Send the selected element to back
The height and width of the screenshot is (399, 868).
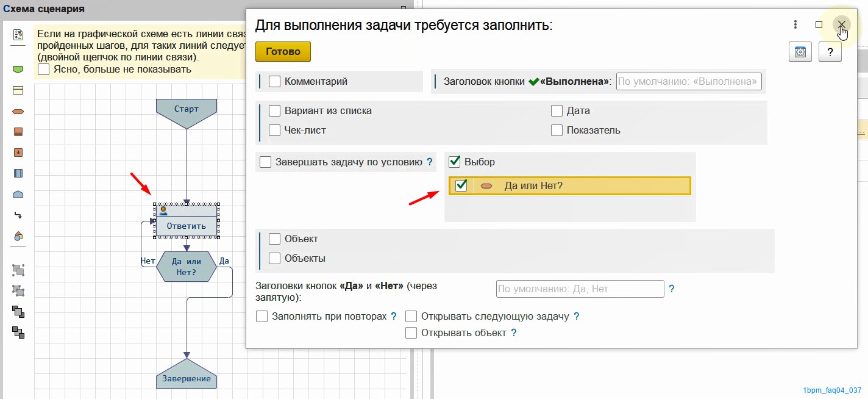pos(18,332)
